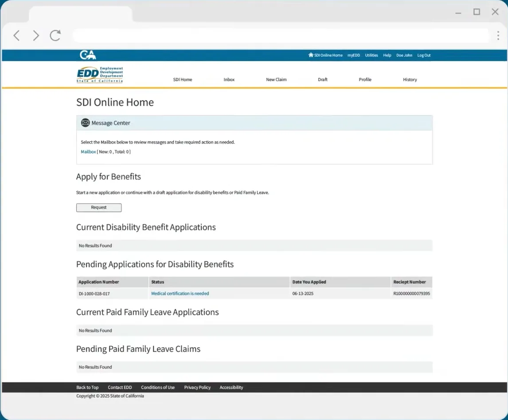Close the browser window

click(x=495, y=12)
